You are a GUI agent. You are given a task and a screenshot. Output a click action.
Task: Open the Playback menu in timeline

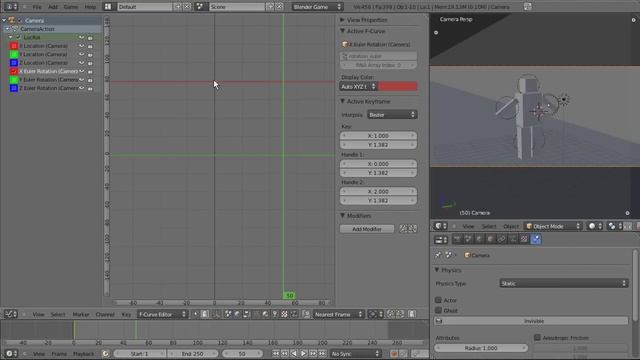coord(83,354)
